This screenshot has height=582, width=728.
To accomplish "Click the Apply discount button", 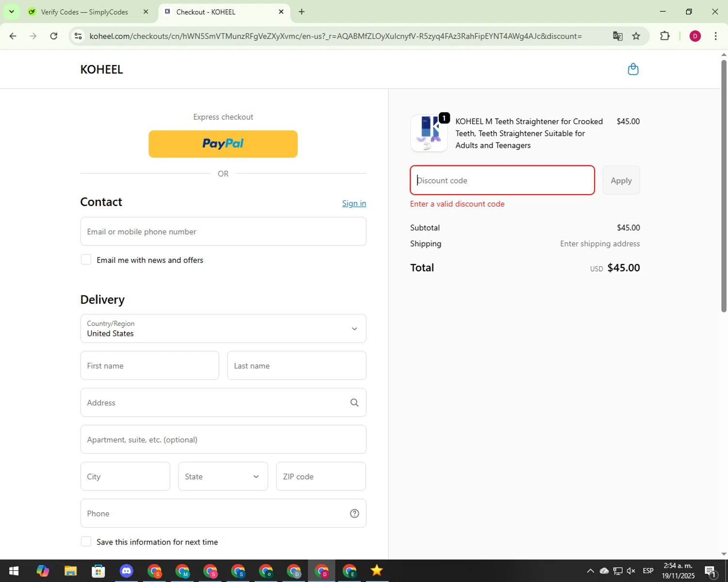I will (x=621, y=180).
